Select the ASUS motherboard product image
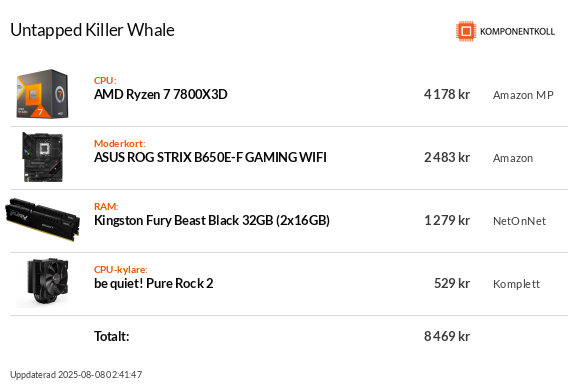The width and height of the screenshot is (577, 388). point(43,157)
